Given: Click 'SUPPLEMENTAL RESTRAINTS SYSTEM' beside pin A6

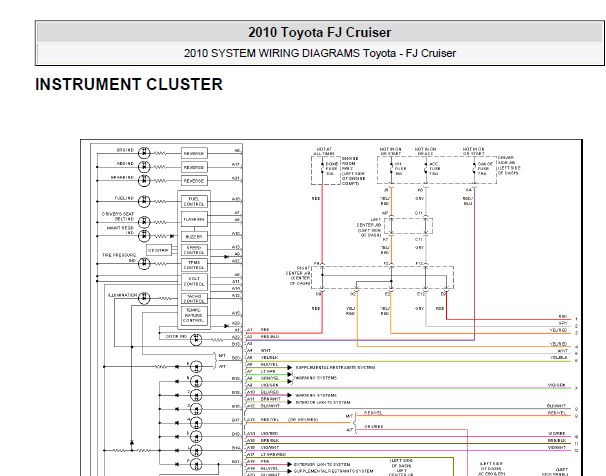Looking at the screenshot, I should [x=335, y=367].
